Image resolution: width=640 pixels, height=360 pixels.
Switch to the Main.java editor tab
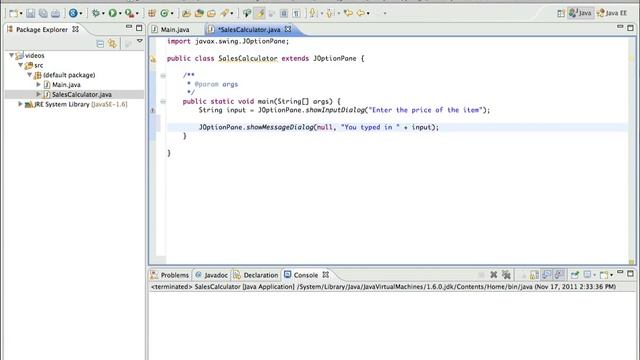(175, 29)
